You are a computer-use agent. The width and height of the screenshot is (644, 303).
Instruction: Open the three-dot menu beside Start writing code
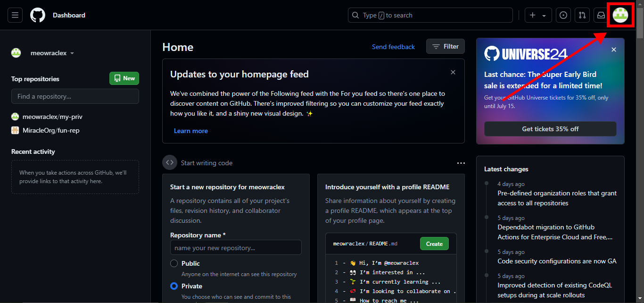pos(461,163)
